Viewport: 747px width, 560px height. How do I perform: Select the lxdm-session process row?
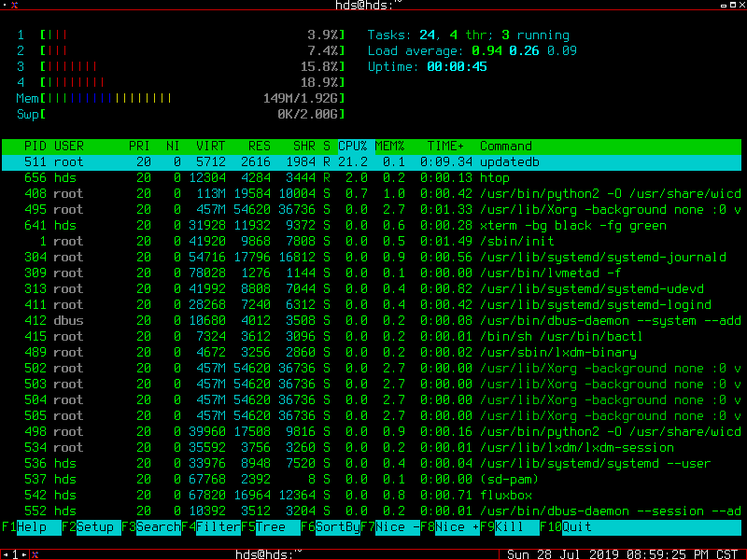pos(372,448)
